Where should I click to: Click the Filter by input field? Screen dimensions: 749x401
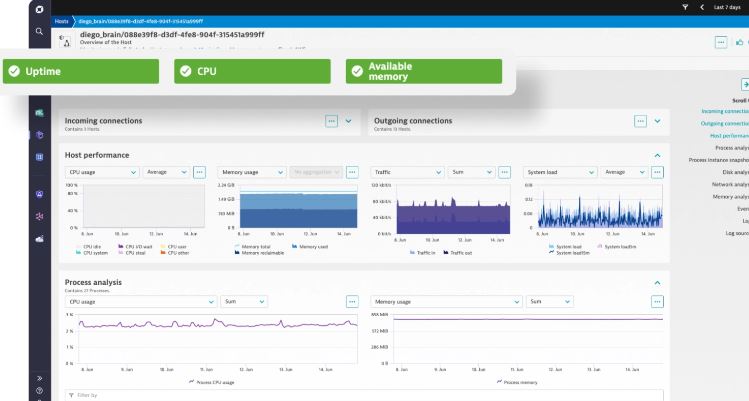click(x=364, y=395)
